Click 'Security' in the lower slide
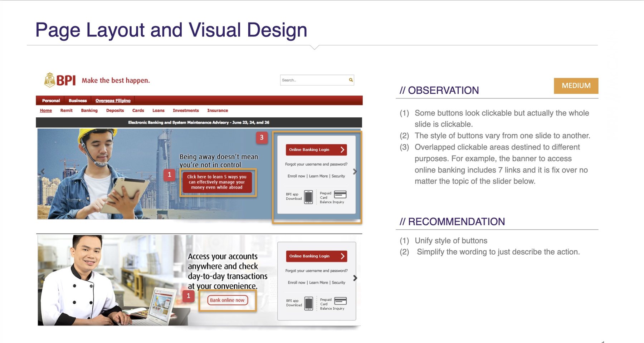This screenshot has height=343, width=644. tap(338, 283)
